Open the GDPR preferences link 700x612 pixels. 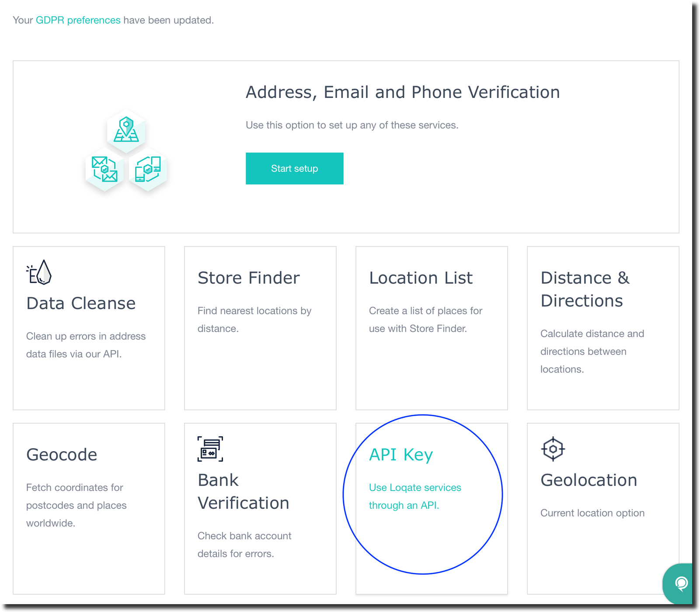pos(78,20)
